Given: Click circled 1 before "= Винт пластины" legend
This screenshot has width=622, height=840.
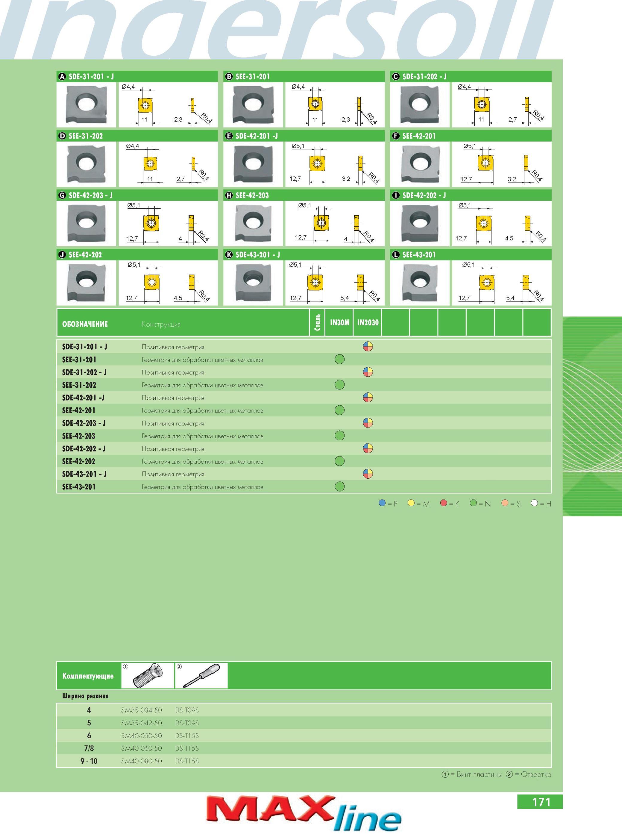Looking at the screenshot, I should point(445,774).
